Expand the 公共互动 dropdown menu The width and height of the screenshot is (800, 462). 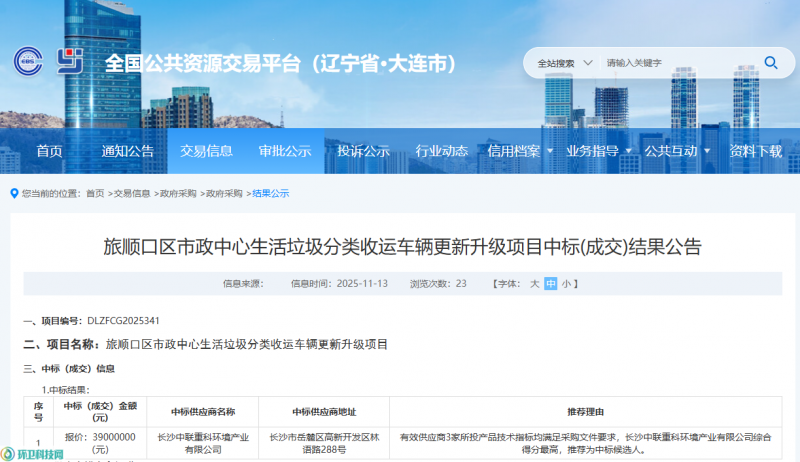click(706, 151)
